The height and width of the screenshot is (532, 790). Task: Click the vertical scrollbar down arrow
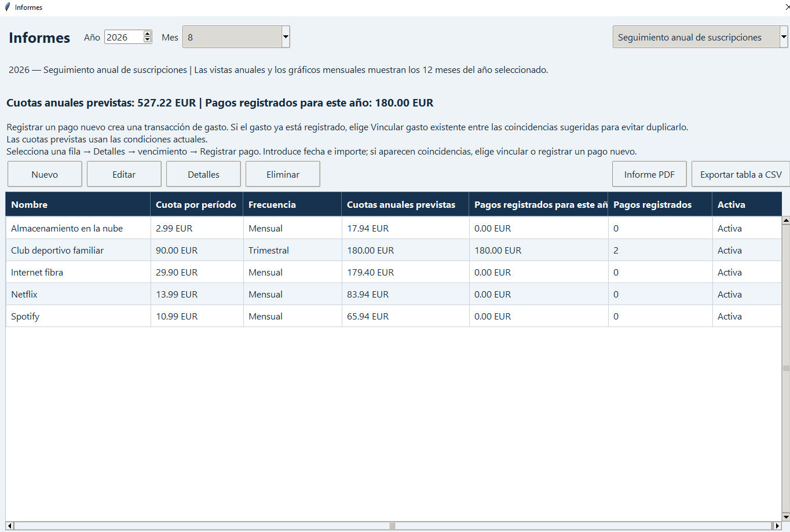tap(786, 517)
